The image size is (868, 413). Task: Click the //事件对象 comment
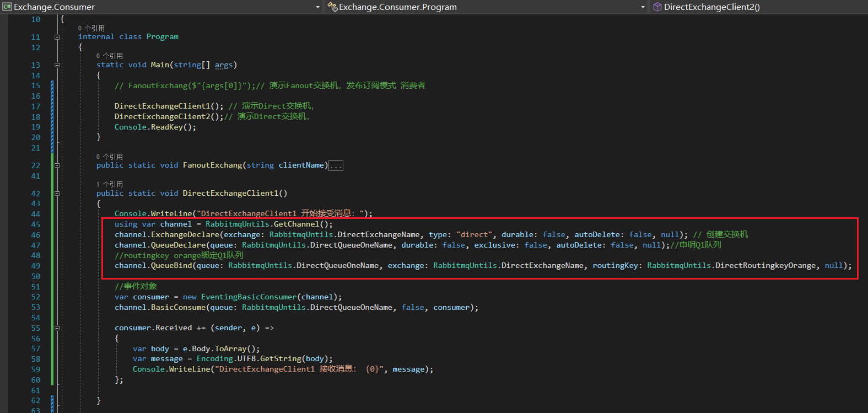coord(136,286)
